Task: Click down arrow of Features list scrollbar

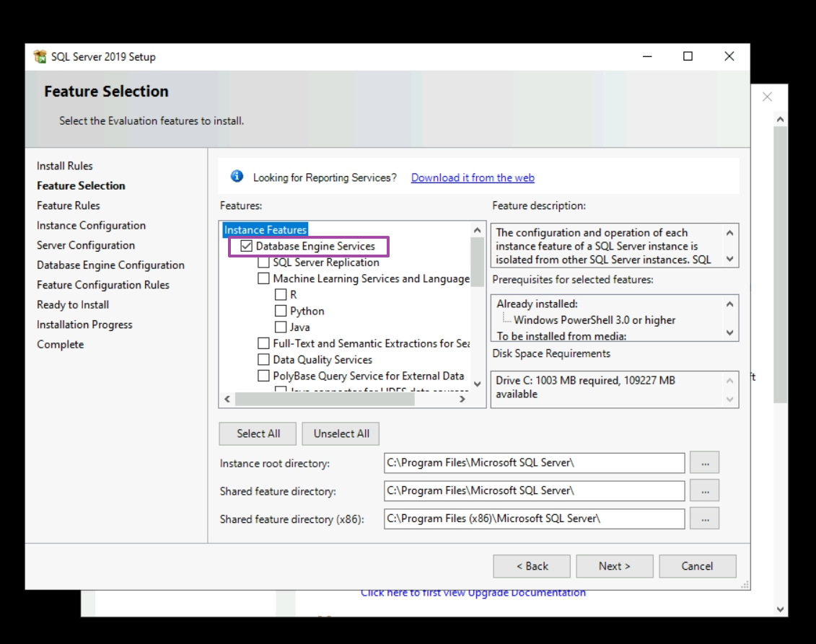Action: coord(477,384)
